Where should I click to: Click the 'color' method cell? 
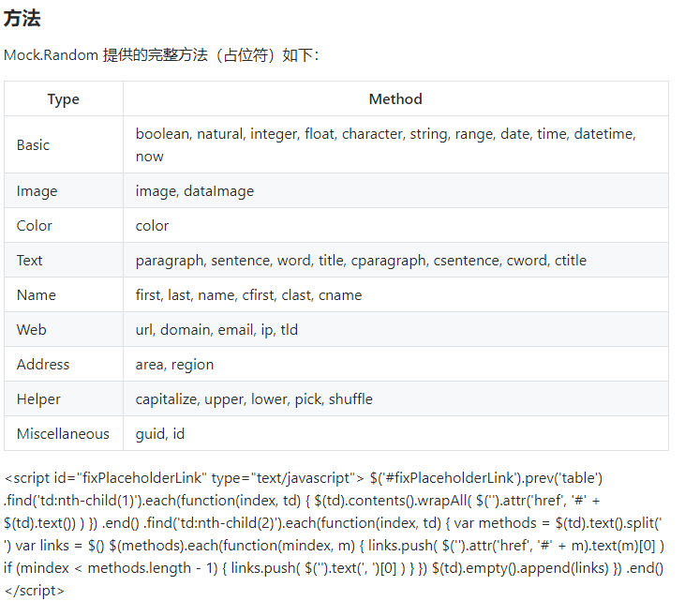coord(395,225)
